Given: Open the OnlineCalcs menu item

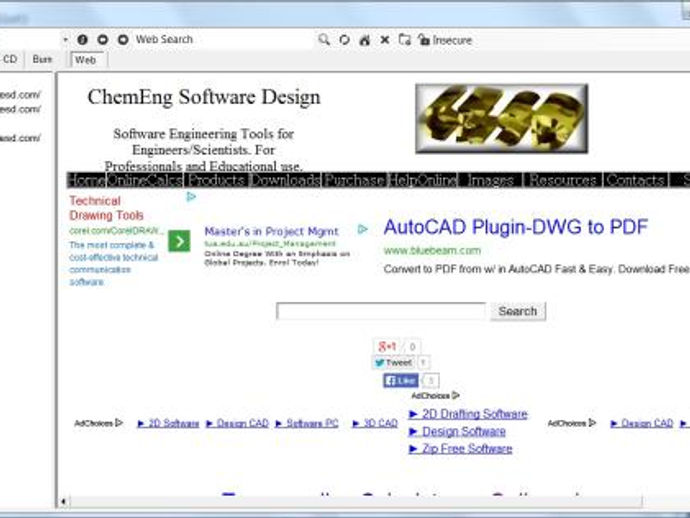Looking at the screenshot, I should [145, 180].
